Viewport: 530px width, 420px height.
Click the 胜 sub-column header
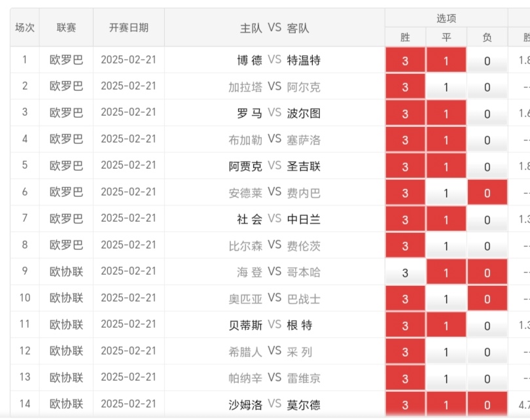pos(405,37)
